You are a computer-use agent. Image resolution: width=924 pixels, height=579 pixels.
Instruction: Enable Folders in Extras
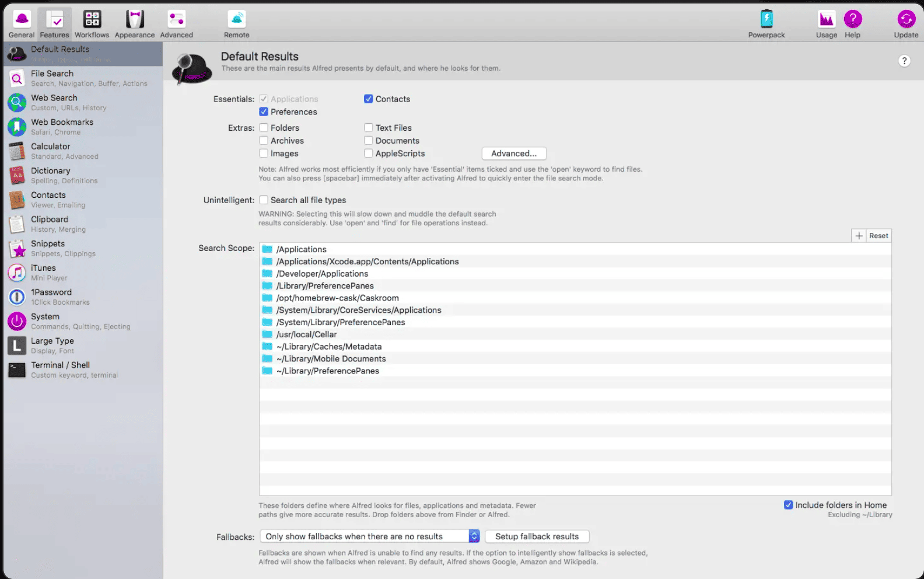tap(264, 128)
